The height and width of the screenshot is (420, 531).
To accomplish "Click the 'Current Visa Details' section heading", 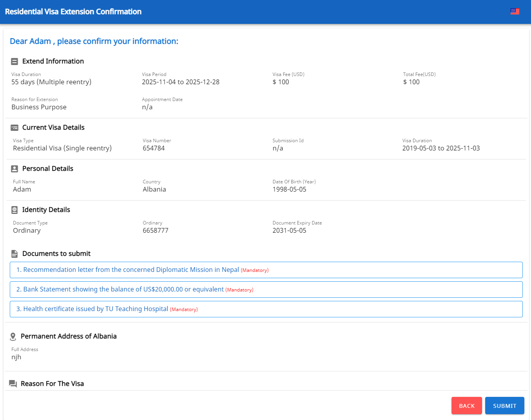I will point(53,127).
